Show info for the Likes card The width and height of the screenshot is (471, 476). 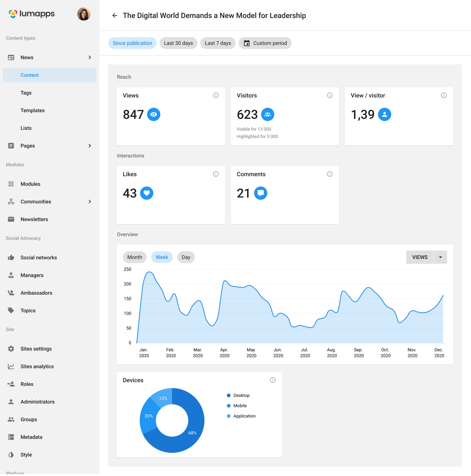point(216,174)
